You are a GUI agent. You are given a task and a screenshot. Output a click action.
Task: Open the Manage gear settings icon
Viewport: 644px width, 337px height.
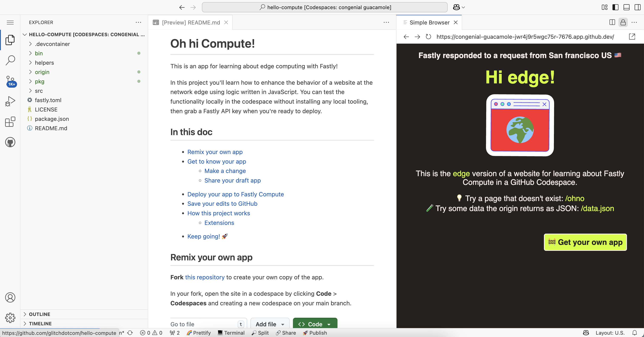point(10,318)
